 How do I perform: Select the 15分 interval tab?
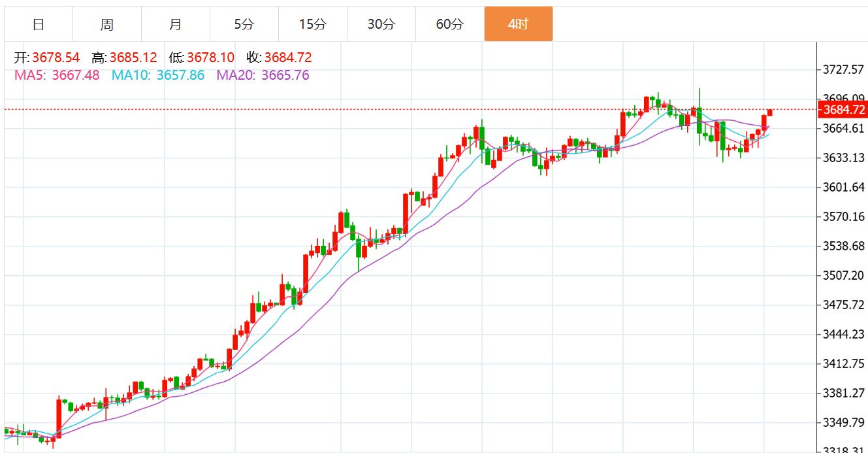click(313, 25)
